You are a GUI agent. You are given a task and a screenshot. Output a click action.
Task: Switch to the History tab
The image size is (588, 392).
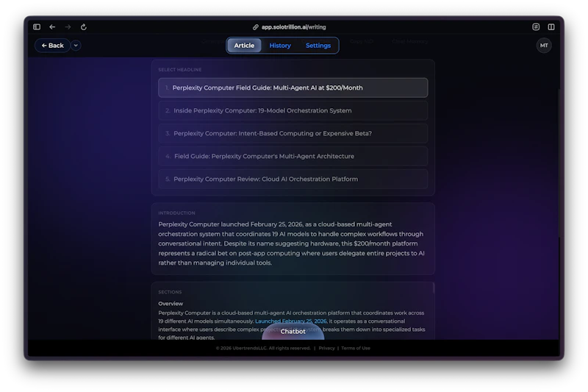280,46
